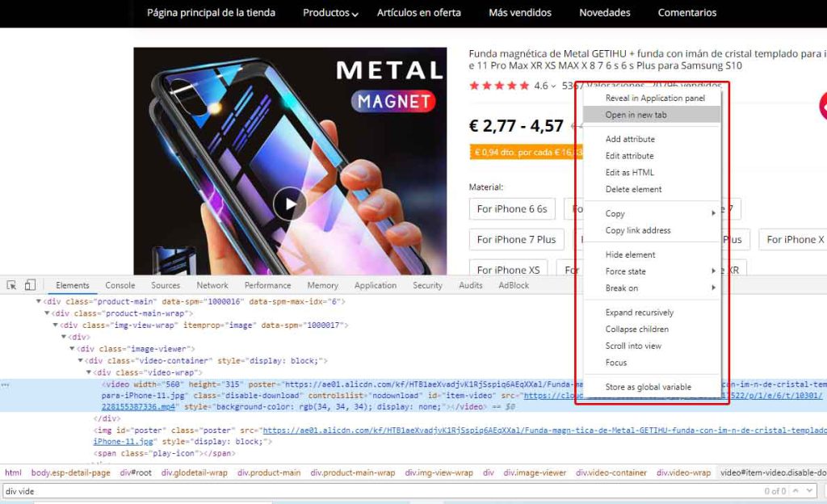
Task: Collapse the div video-wrap node
Action: (89, 372)
